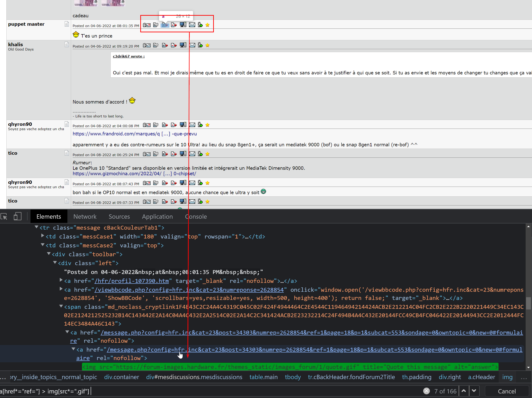Viewport: 532px width, 398px height.
Task: Open the Console tab
Action: tap(196, 216)
